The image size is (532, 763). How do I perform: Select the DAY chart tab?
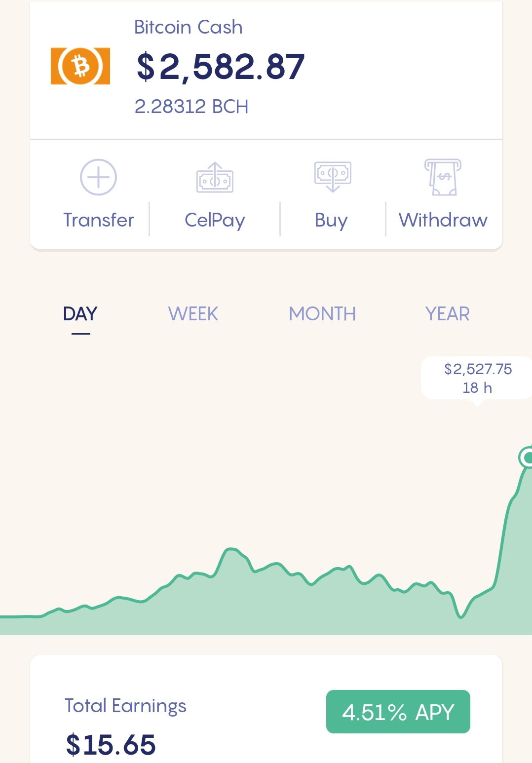click(x=80, y=314)
